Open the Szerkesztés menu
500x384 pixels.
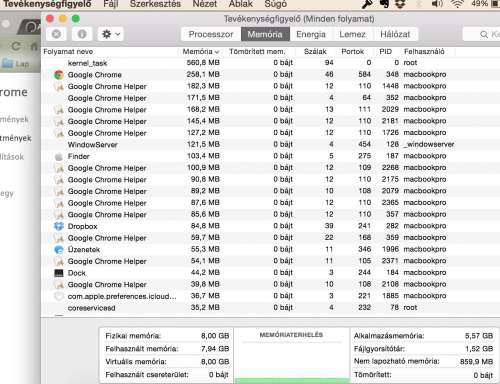pyautogui.click(x=155, y=4)
